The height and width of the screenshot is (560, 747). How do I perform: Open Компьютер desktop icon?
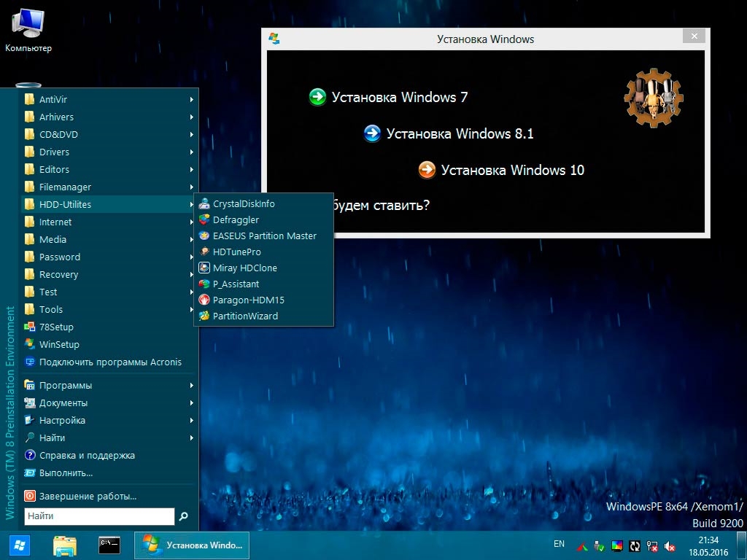pyautogui.click(x=28, y=30)
